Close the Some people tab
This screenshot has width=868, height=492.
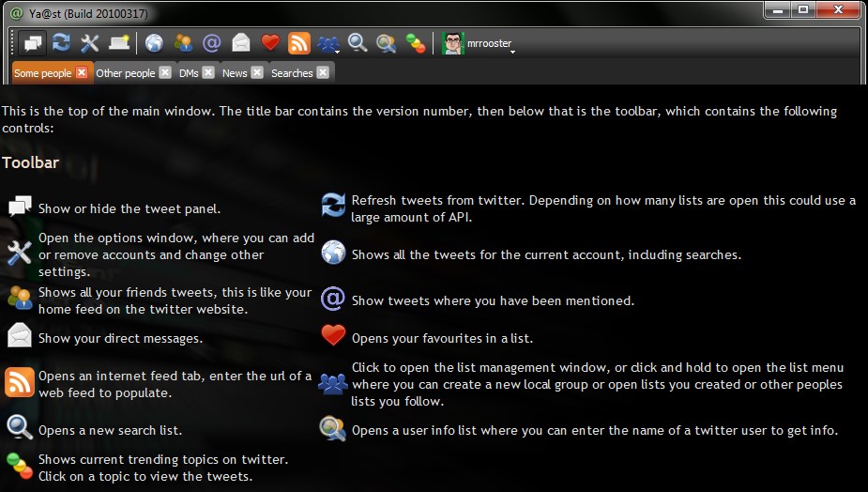(x=82, y=72)
